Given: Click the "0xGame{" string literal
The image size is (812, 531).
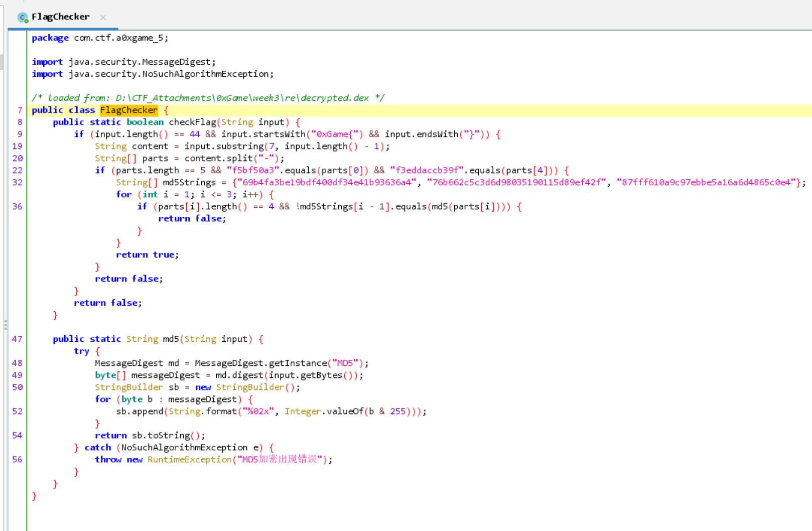Looking at the screenshot, I should (334, 135).
